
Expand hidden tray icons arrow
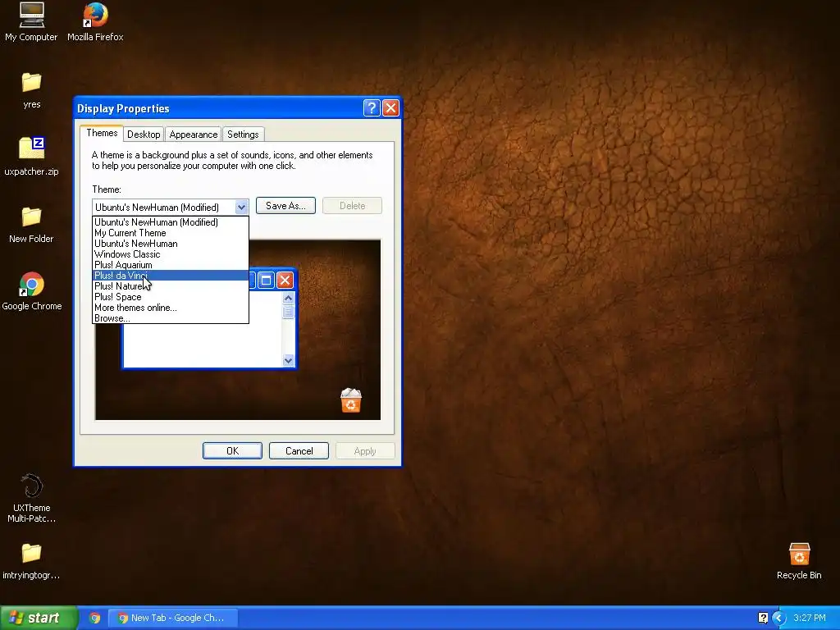(x=778, y=618)
